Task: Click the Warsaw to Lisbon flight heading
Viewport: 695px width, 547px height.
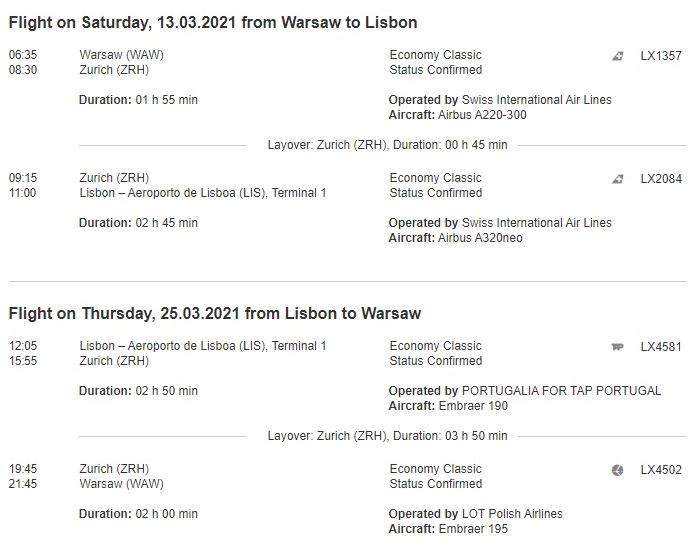Action: [x=213, y=22]
